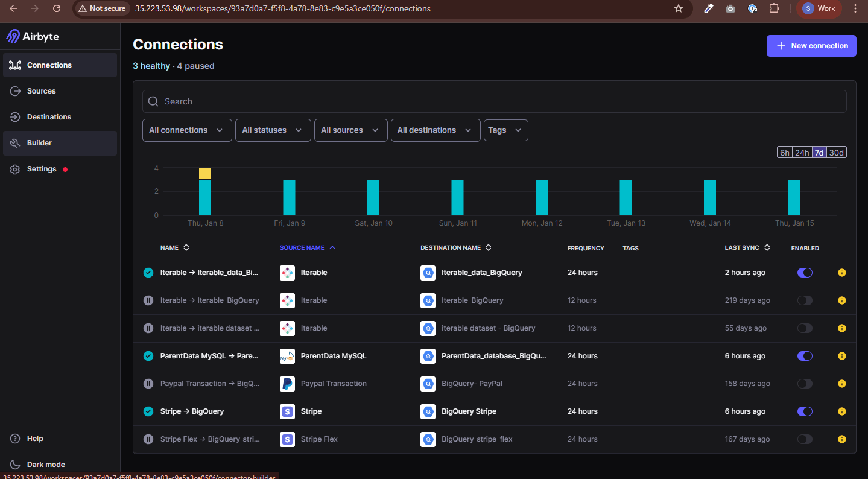Expand the All connections dropdown
Screen dimensions: 868x479
[x=187, y=130]
